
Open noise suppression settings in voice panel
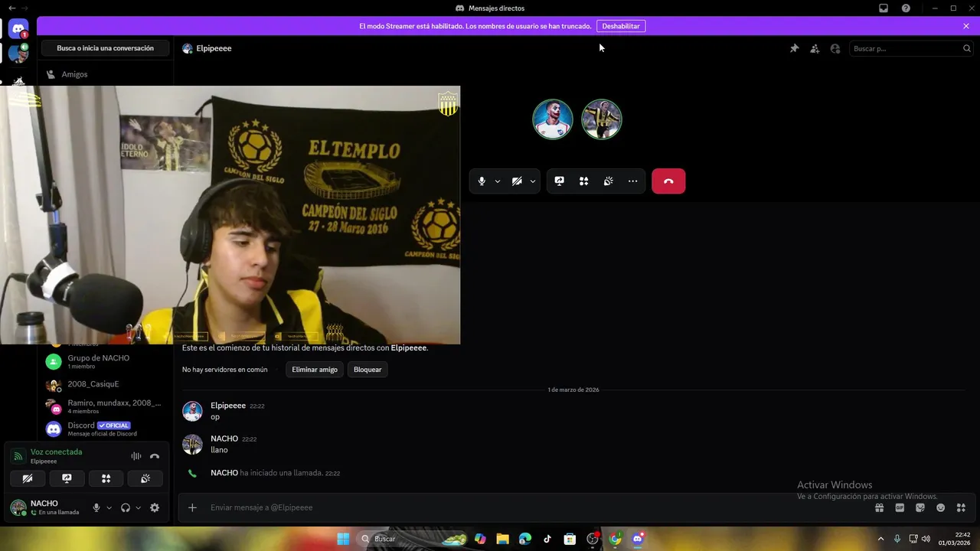point(136,456)
